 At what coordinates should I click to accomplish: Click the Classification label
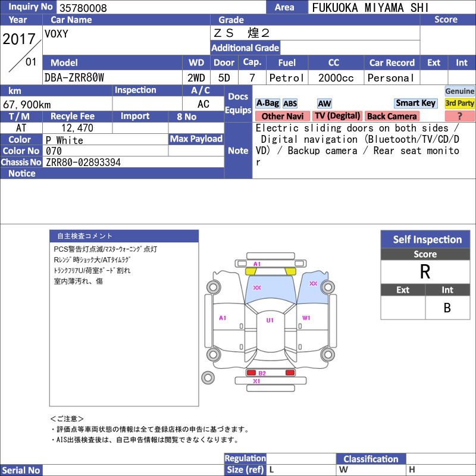point(371,459)
